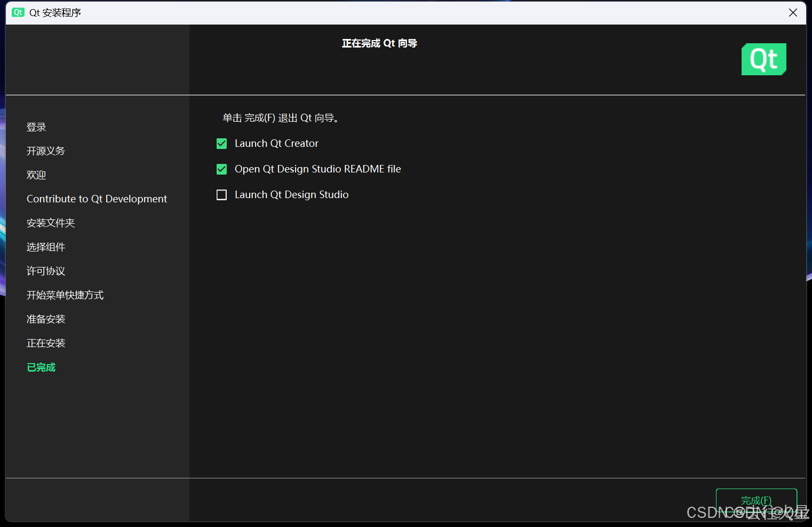Screen dimensions: 812x527
Task: Click the Qt 安装程序 window title
Action: coord(55,12)
